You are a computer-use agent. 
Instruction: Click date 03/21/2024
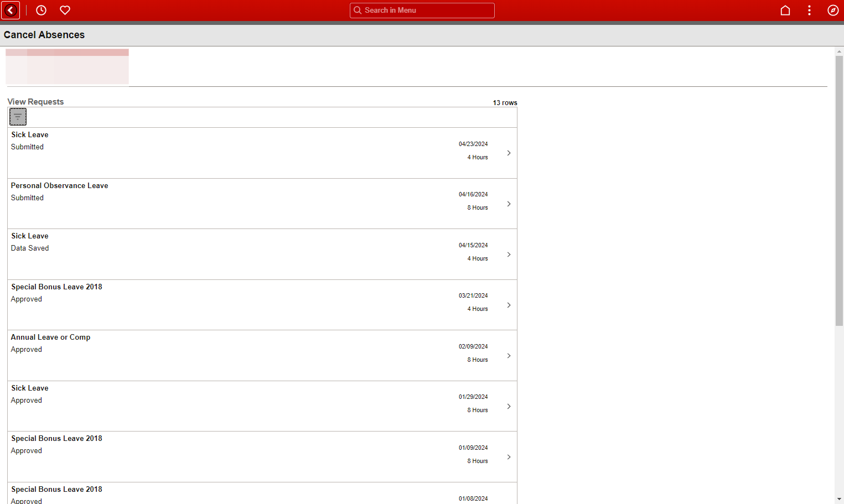click(473, 295)
